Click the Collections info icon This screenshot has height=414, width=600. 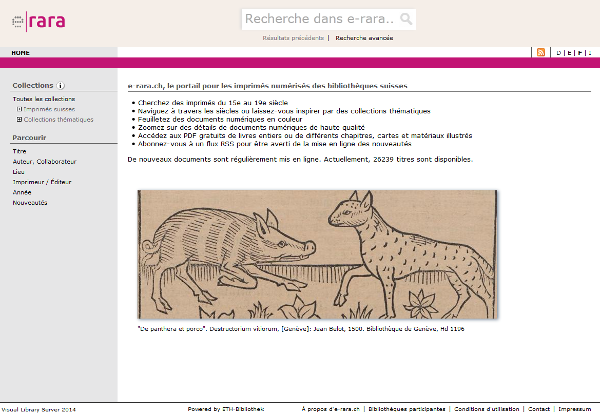pos(60,85)
